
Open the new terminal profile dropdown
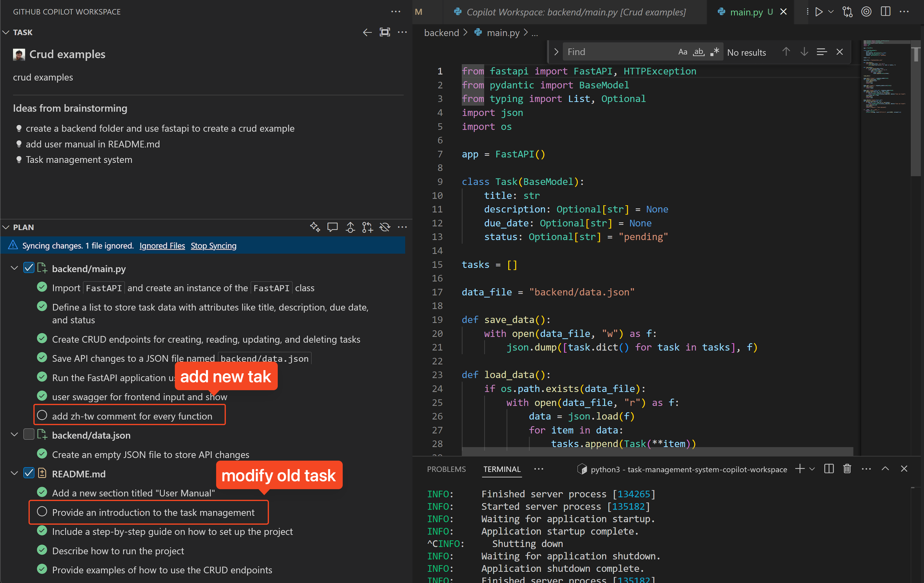[812, 469]
